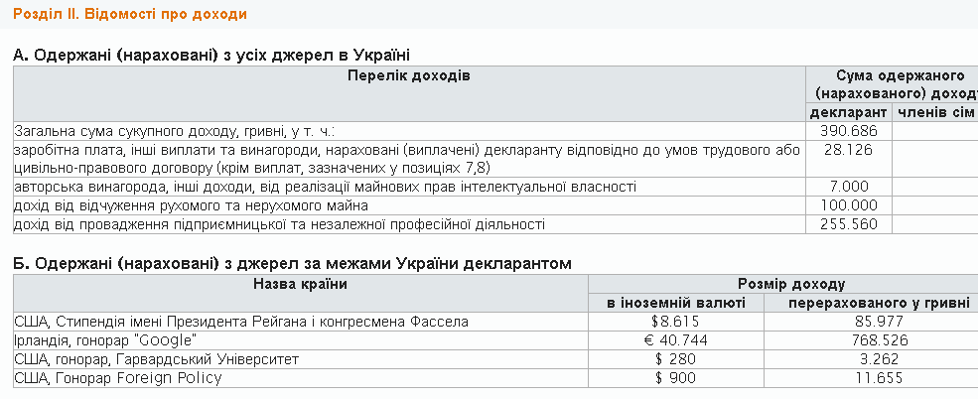Click the 'Назва країни' column header
The height and width of the screenshot is (400, 980).
(x=300, y=284)
